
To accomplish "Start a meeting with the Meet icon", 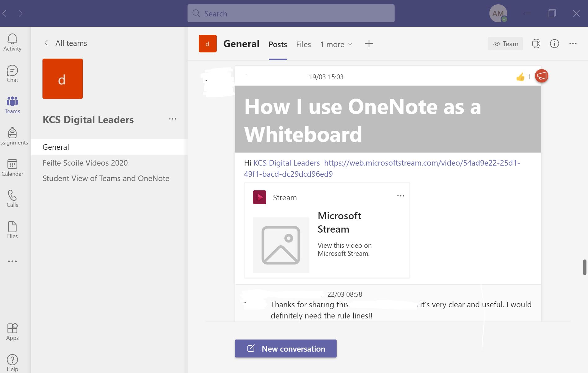I will (536, 44).
